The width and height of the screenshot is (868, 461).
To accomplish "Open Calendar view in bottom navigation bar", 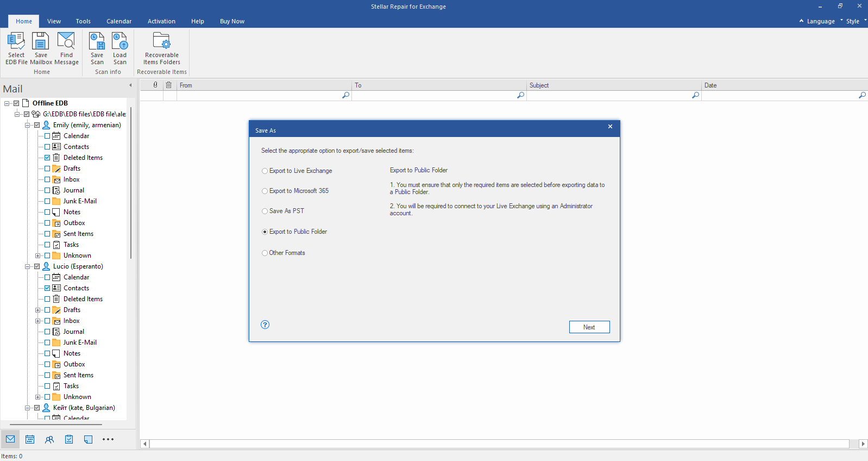I will 30,439.
